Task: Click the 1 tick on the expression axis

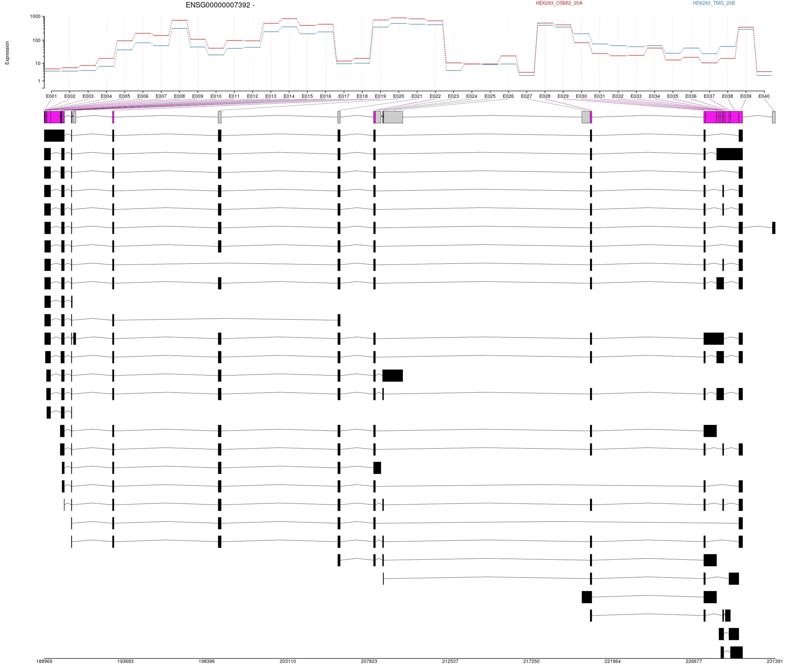Action: click(x=39, y=81)
